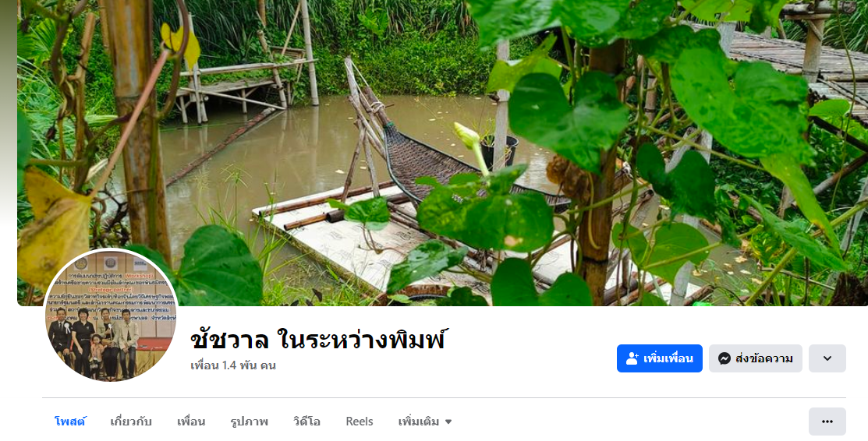Switch to the โพสต์ tab
Viewport: 868px width, 441px height.
point(70,422)
